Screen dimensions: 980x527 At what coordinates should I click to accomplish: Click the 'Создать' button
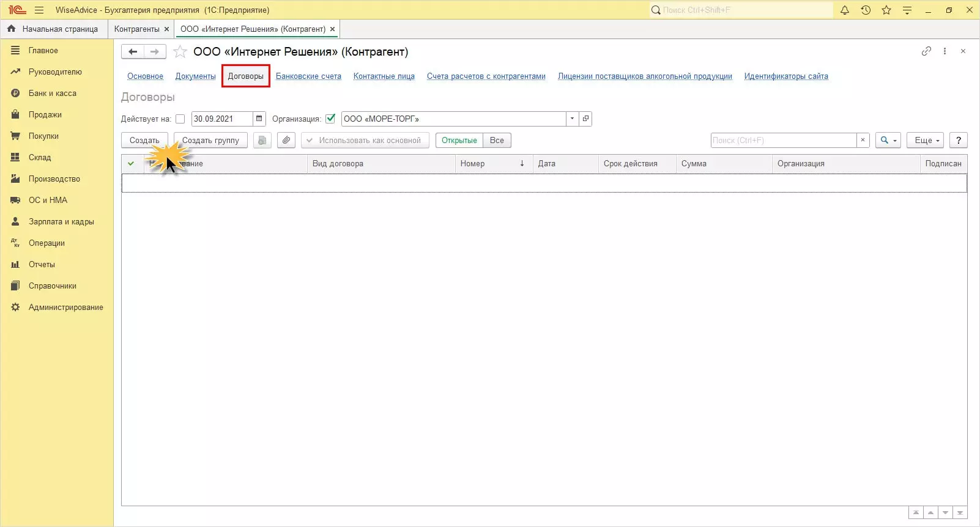[x=144, y=140]
